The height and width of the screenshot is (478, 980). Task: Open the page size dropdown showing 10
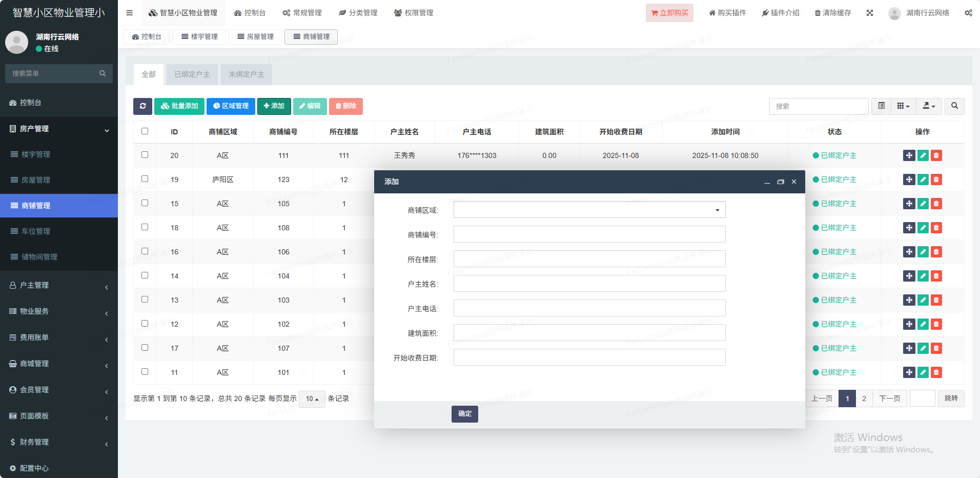click(312, 399)
